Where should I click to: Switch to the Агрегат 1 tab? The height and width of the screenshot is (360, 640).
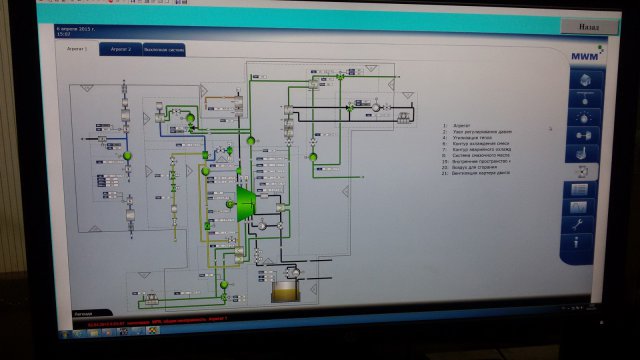pos(77,49)
